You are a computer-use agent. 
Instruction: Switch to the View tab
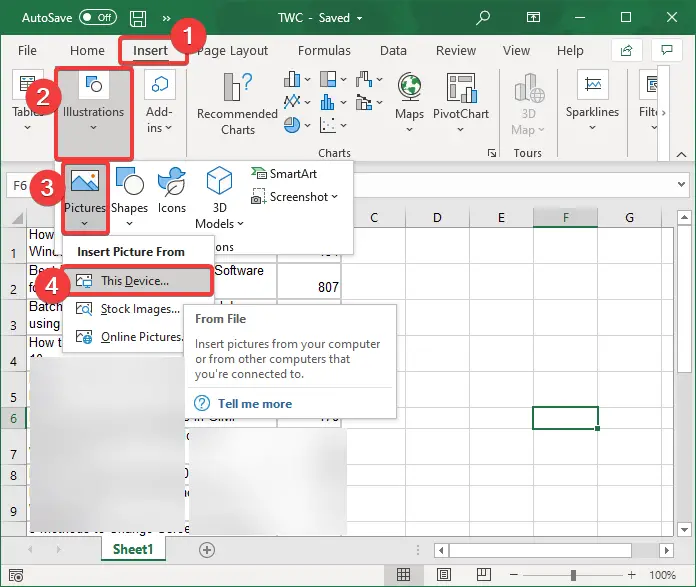(x=516, y=51)
